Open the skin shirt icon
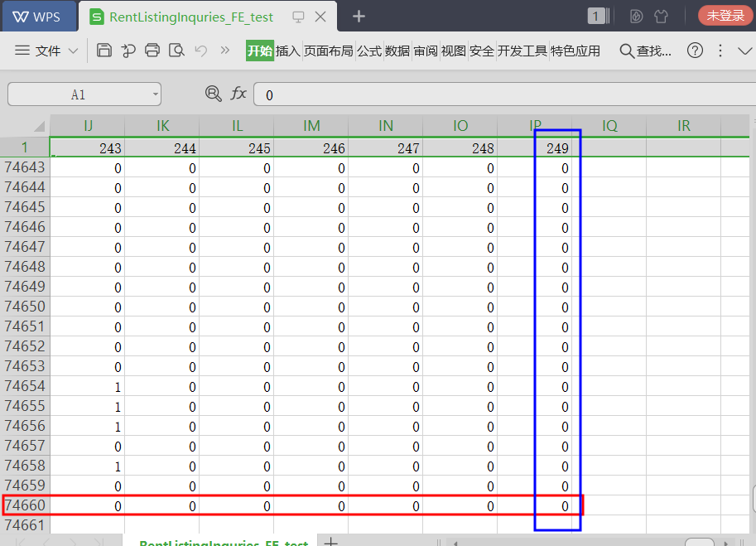Screen dimensions: 756x546 click(661, 17)
